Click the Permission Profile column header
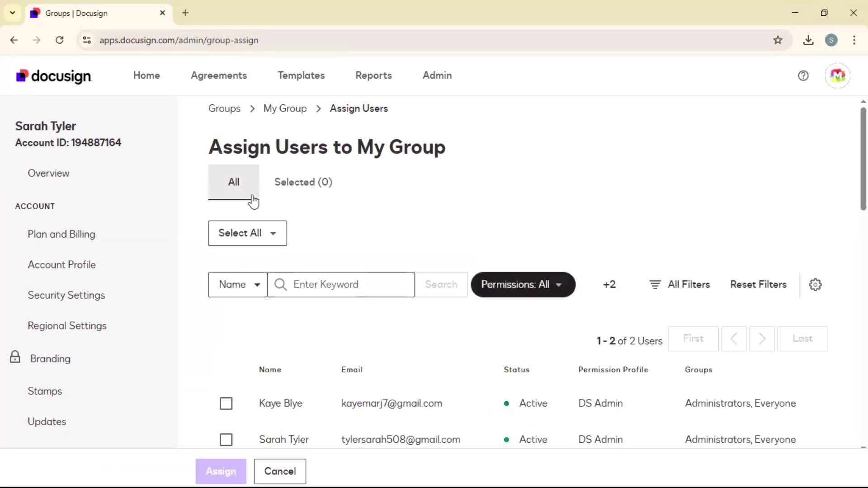This screenshot has height=488, width=868. (x=613, y=370)
